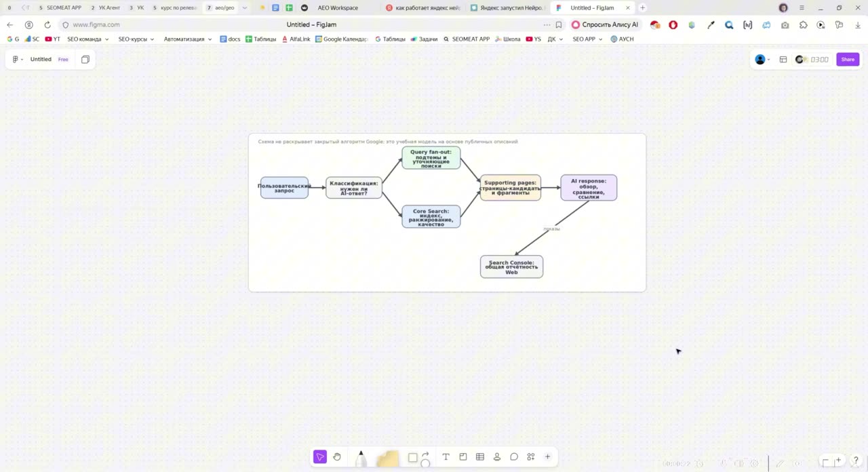Open the pages panel icon
This screenshot has height=472, width=868.
pos(85,60)
